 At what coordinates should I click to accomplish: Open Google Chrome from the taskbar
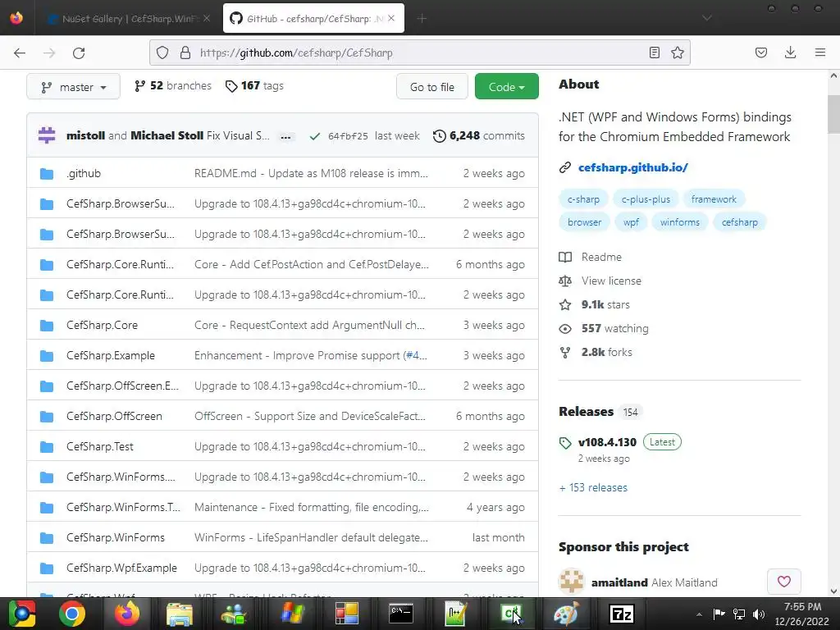click(72, 614)
